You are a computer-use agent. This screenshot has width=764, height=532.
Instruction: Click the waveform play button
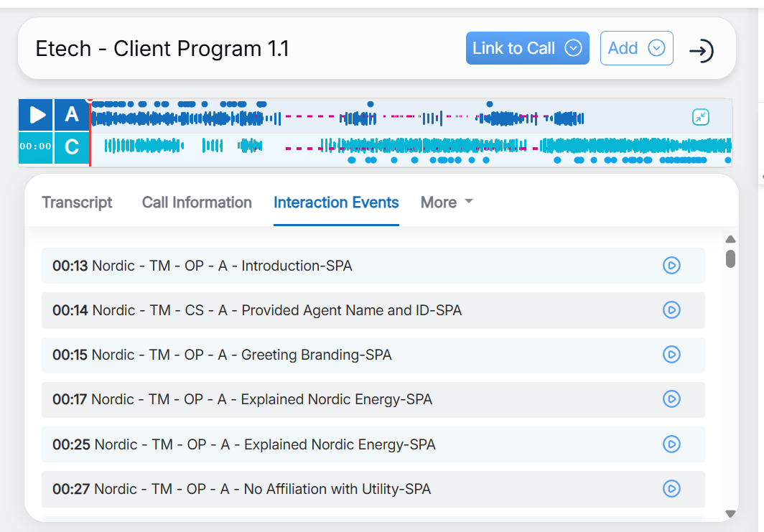point(36,115)
